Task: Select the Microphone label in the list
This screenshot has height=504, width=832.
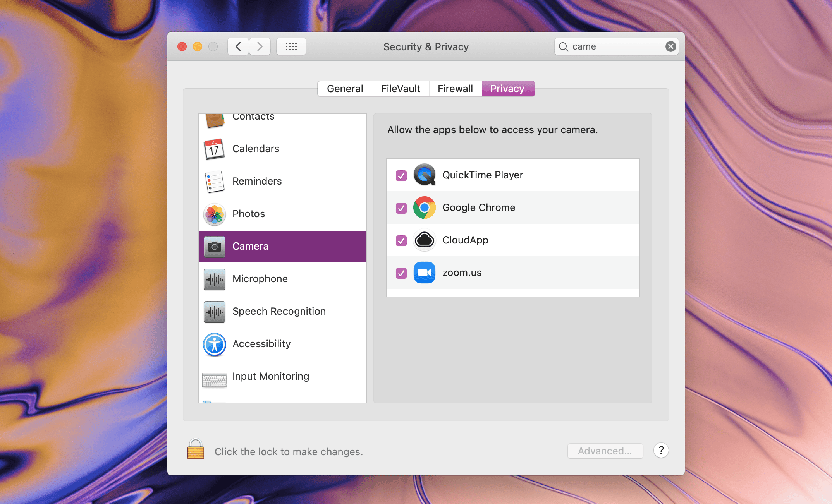Action: click(x=260, y=279)
